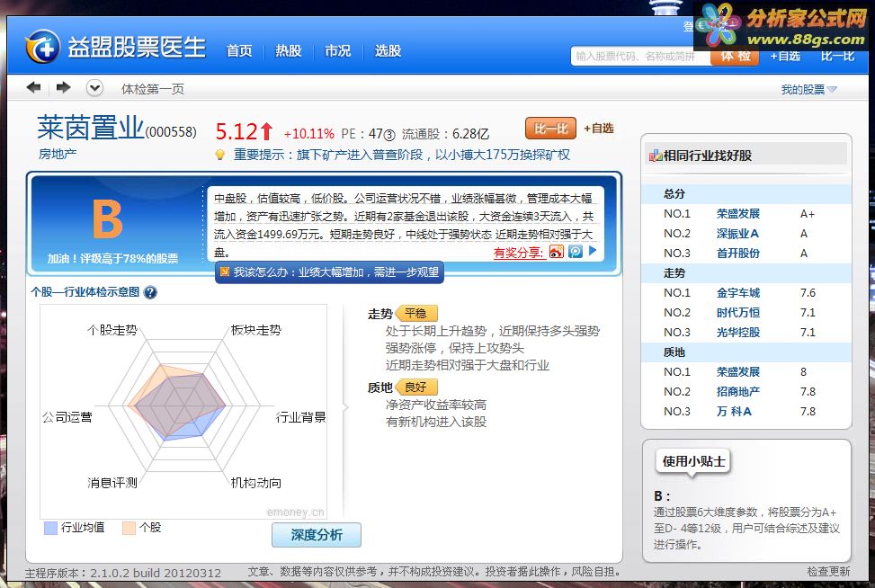Image resolution: width=875 pixels, height=588 pixels.
Task: Click 加油！评级高于78%的股票 text
Action: (112, 259)
